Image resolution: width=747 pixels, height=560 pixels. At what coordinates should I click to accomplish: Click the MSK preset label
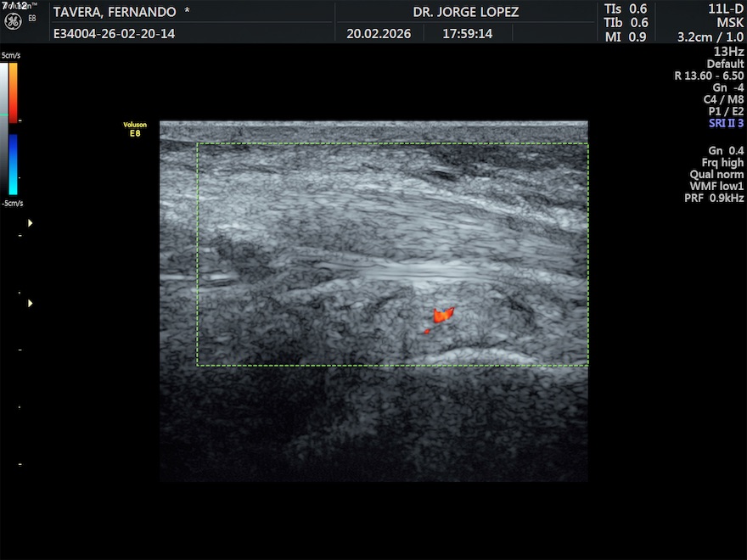730,23
